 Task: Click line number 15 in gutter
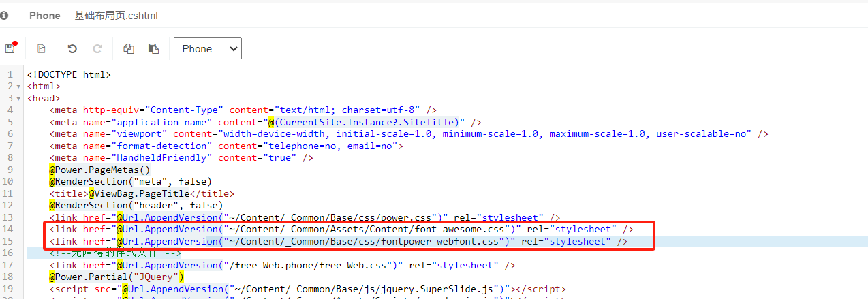point(8,241)
